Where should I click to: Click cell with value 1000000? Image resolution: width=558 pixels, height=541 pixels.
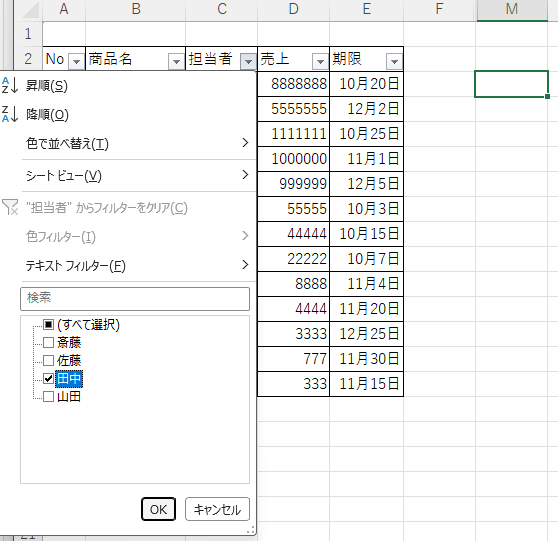(x=293, y=159)
